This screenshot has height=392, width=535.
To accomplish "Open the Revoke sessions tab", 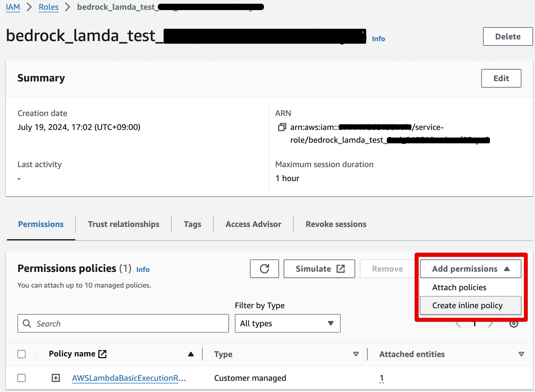I will pyautogui.click(x=336, y=224).
